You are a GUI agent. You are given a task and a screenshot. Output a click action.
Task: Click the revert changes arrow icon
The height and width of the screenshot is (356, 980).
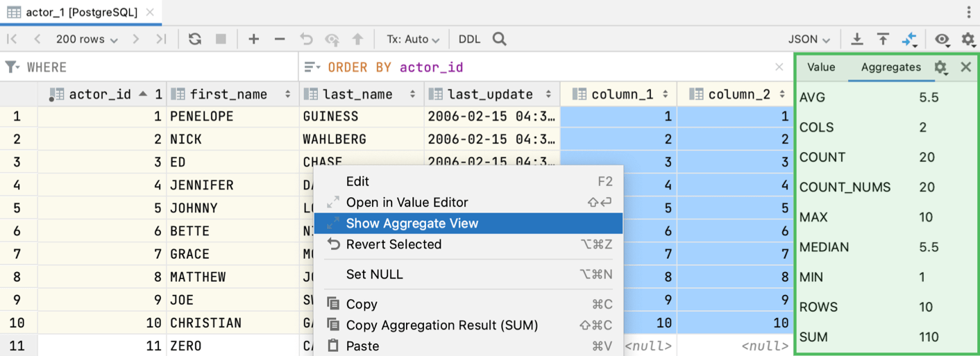(x=306, y=40)
